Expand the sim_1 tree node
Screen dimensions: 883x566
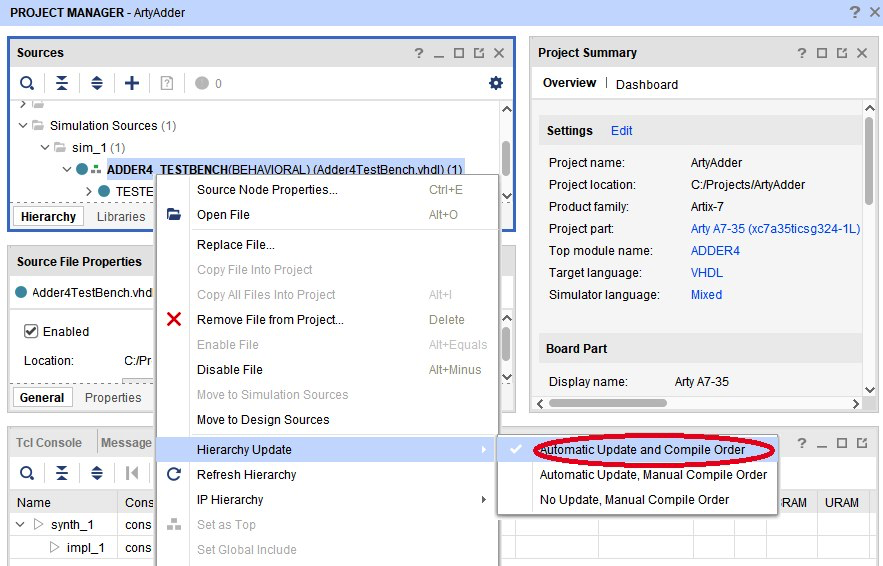(x=46, y=148)
